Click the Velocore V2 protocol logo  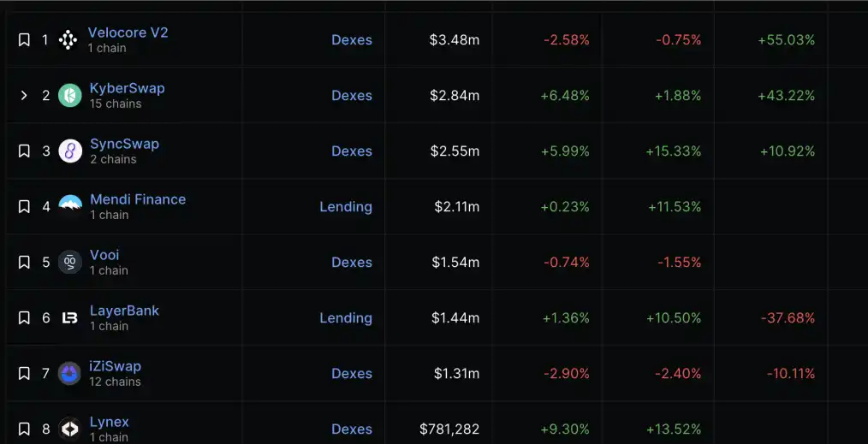point(68,40)
